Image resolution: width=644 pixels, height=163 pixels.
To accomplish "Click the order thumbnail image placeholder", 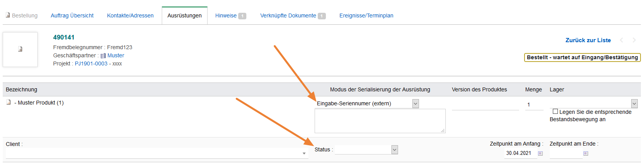I will click(20, 49).
